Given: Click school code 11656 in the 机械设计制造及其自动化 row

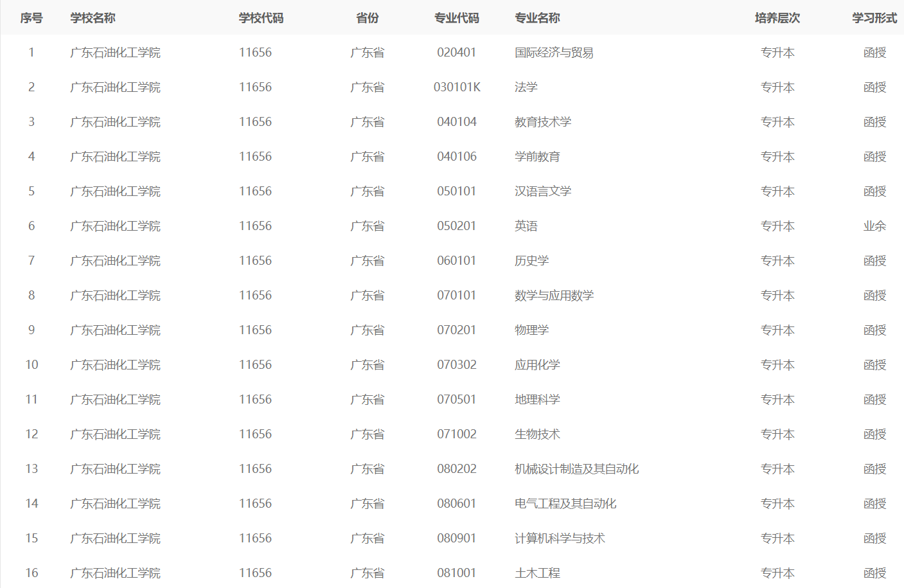Looking at the screenshot, I should [x=255, y=469].
